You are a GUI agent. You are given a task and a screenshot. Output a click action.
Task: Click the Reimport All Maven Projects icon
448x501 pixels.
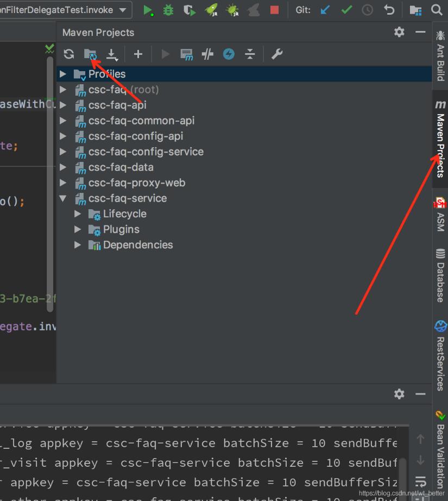click(68, 54)
